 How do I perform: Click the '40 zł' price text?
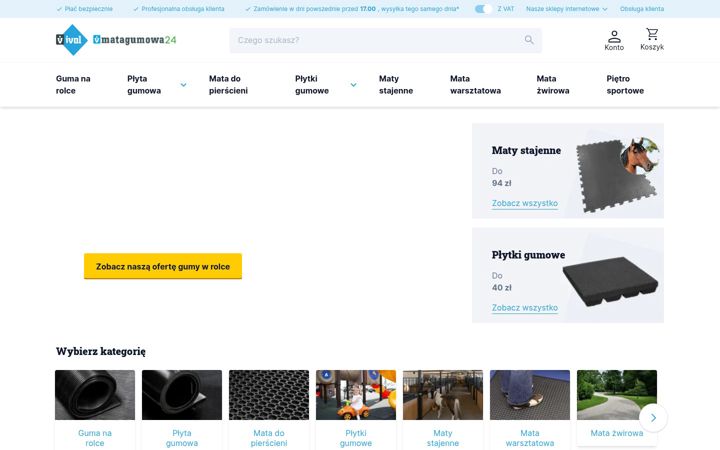coord(501,288)
